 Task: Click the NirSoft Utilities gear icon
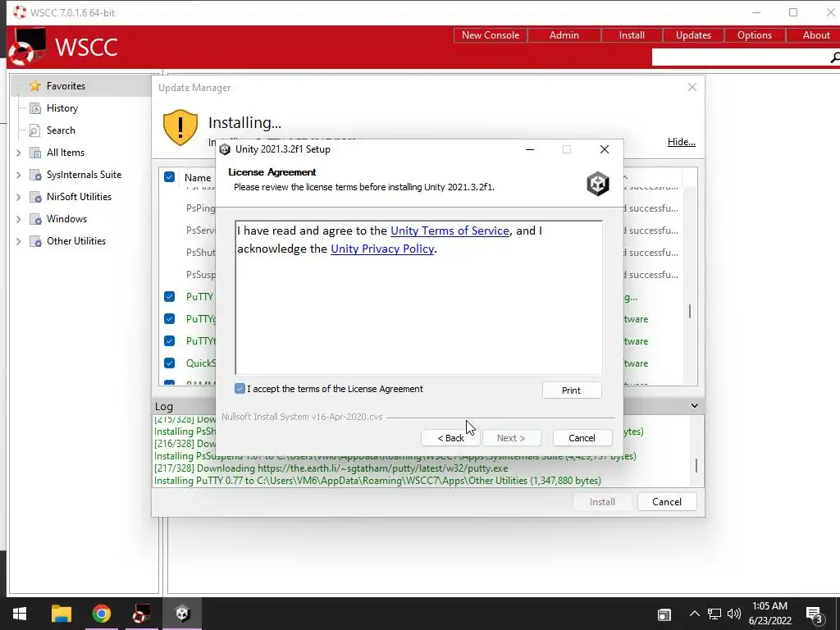click(x=35, y=197)
